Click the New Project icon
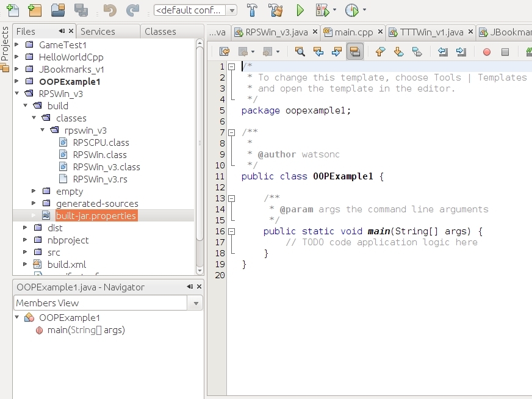 pyautogui.click(x=35, y=10)
